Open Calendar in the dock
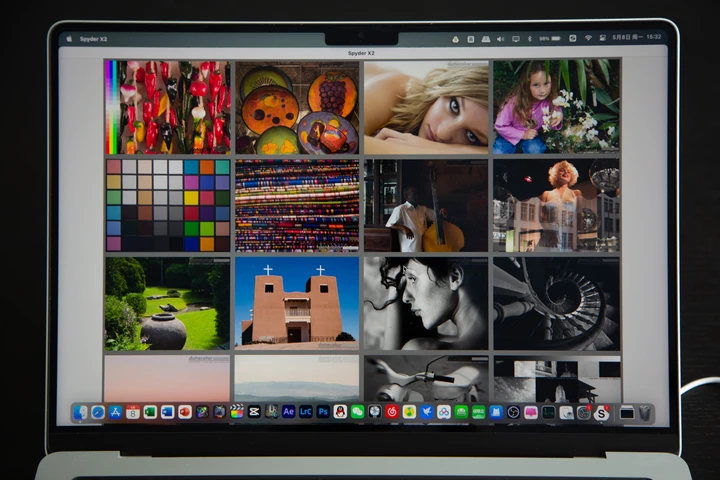Viewport: 720px width, 480px height. (x=133, y=412)
